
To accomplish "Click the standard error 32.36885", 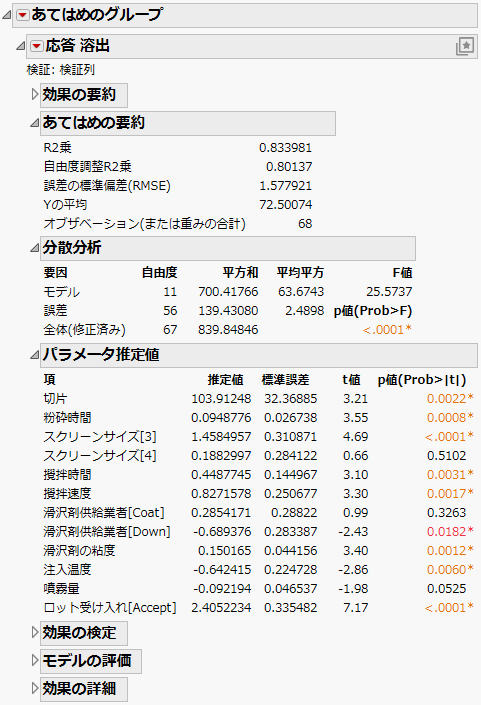I will pos(290,399).
